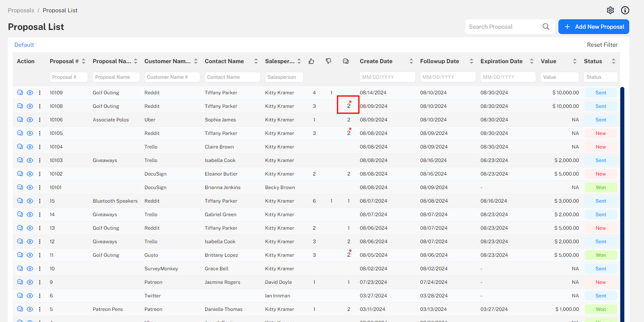Click comment count for proposal 10105
Screen dimensions: 644x322
[x=349, y=133]
